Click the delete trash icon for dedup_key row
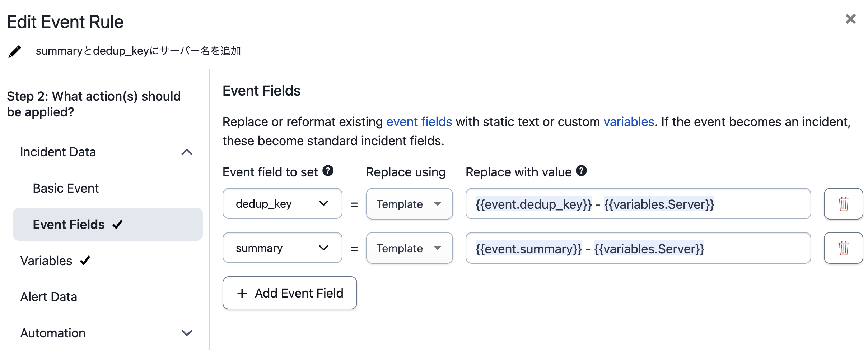The width and height of the screenshot is (868, 350). pos(843,204)
